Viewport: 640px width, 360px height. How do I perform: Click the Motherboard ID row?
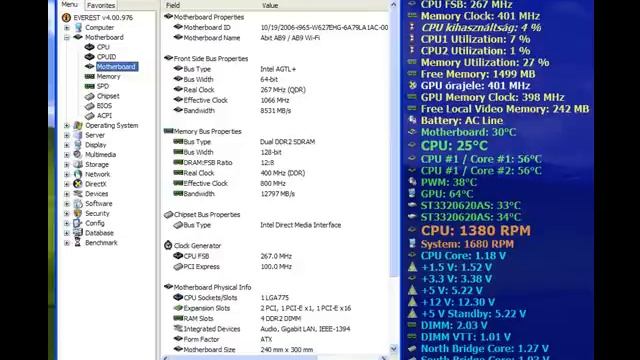(276, 27)
